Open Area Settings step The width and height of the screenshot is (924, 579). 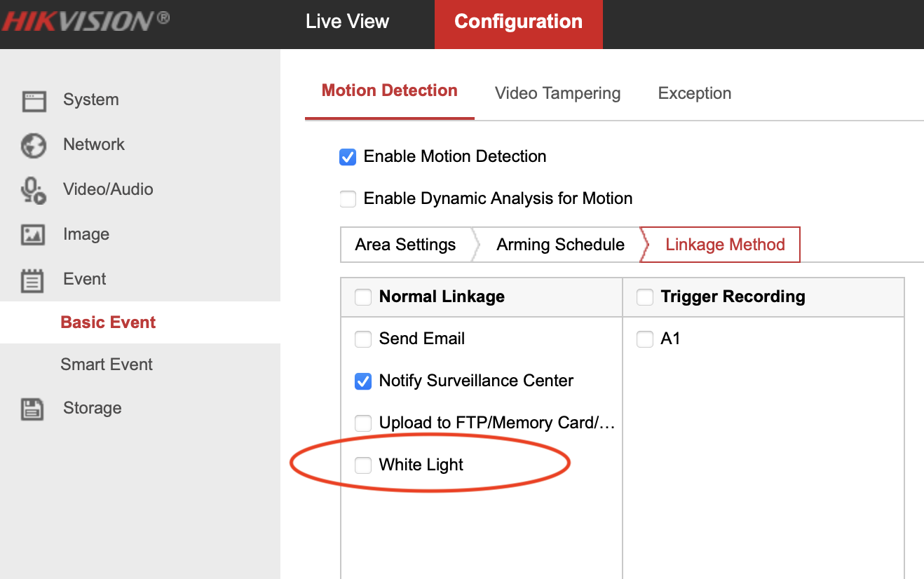tap(405, 245)
